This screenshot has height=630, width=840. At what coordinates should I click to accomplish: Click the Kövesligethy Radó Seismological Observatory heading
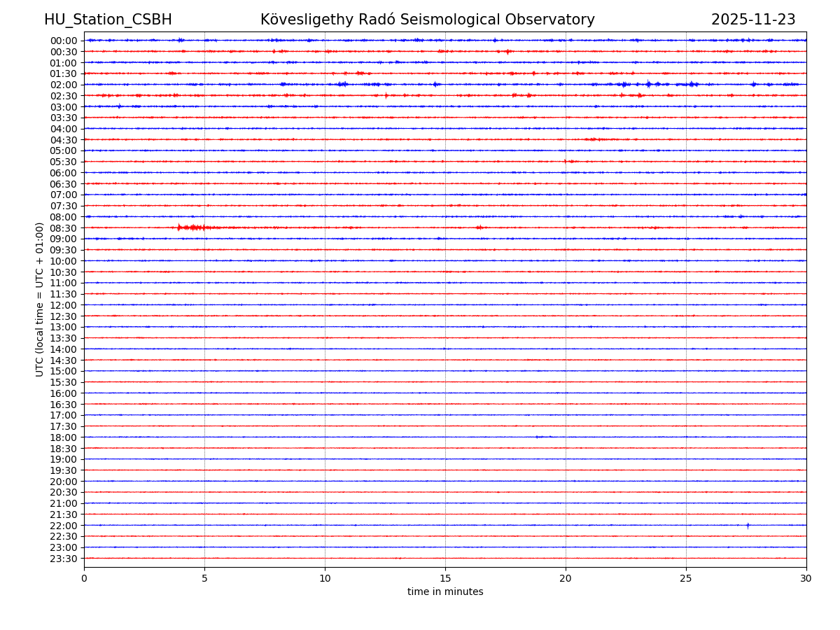(427, 20)
